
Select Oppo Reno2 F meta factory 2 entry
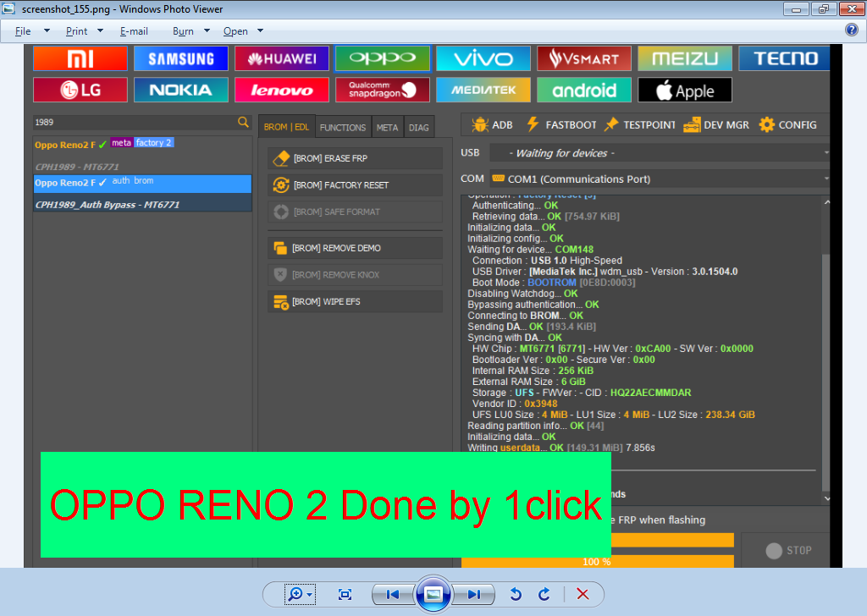pos(142,155)
